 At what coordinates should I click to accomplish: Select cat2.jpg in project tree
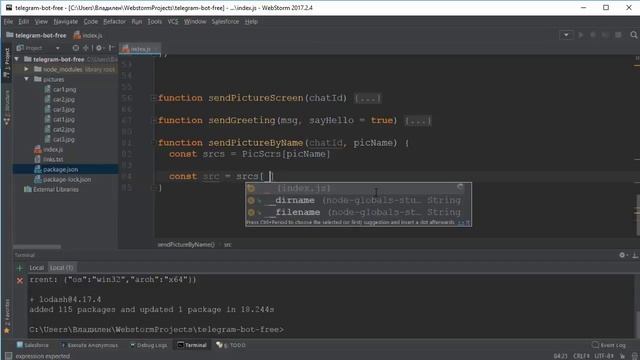click(x=59, y=129)
